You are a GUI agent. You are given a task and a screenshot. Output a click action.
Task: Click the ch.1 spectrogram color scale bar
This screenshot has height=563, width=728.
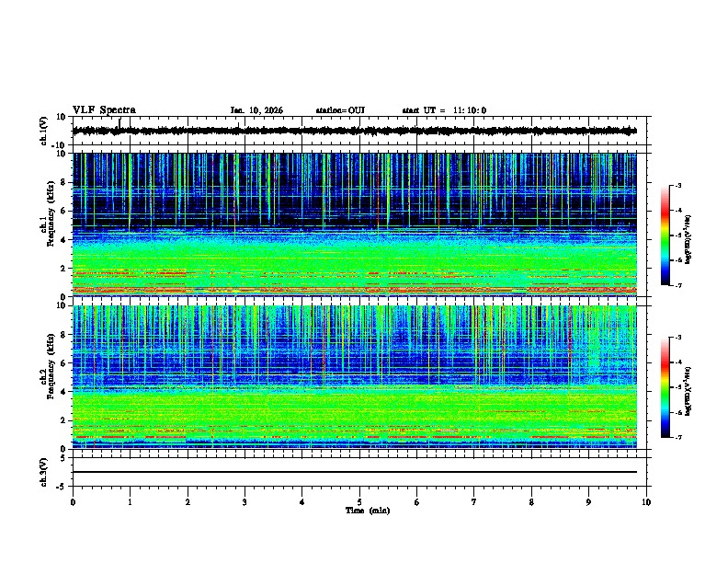[665, 236]
